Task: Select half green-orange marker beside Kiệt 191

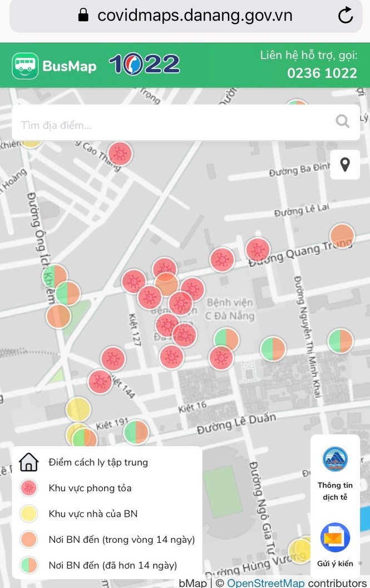Action: point(136,432)
